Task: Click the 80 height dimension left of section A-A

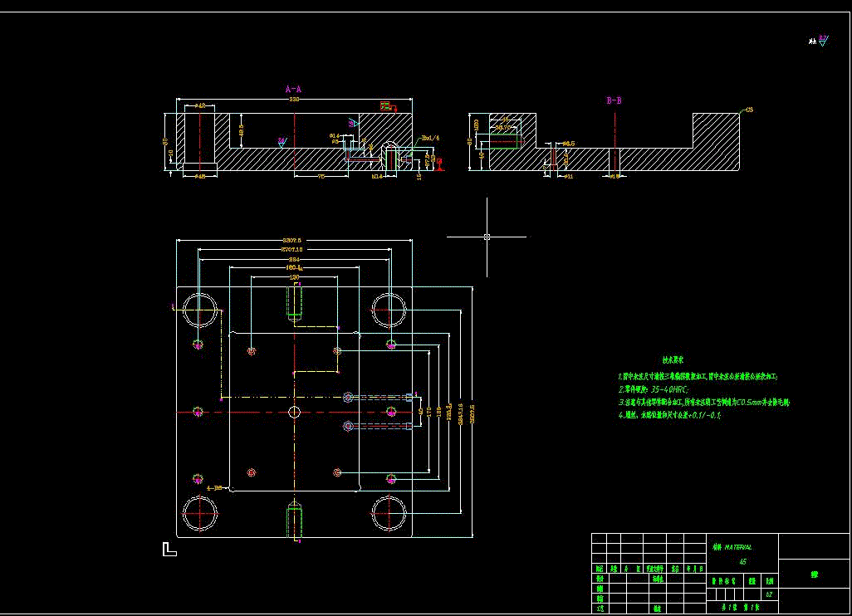Action: [165, 141]
